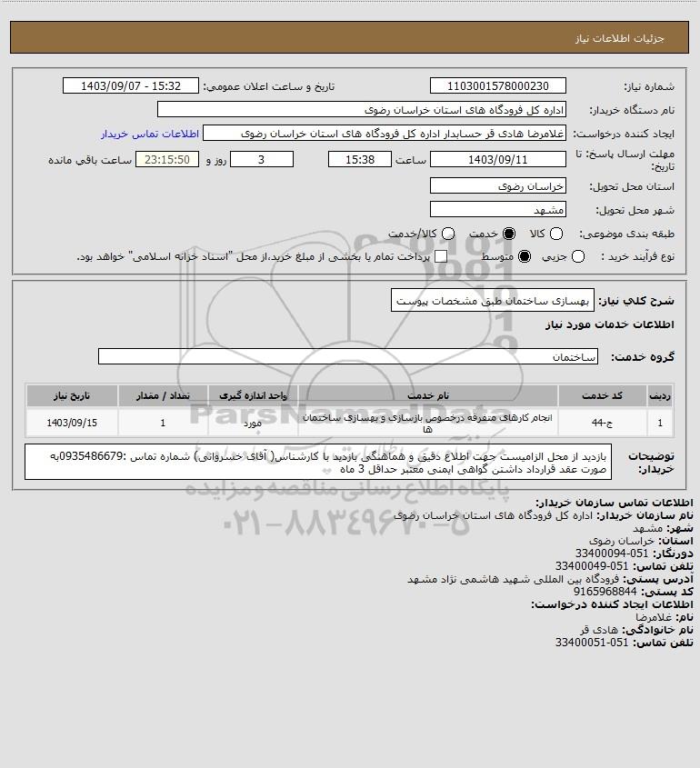This screenshot has height=768, width=700.
Task: Click the واحد اندازه گیری column header
Action: pos(253,395)
